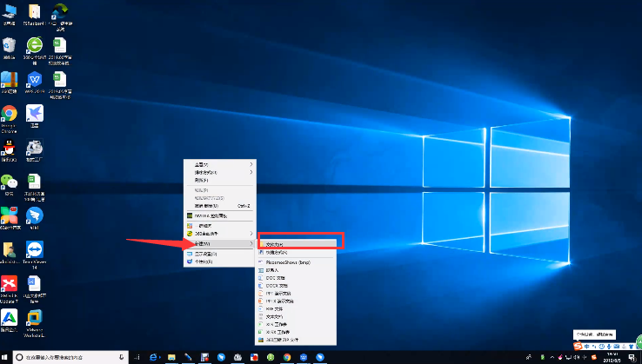Viewport: 642px width, 364px height.
Task: Open the XMind desktop shortcut
Action: tap(10, 285)
